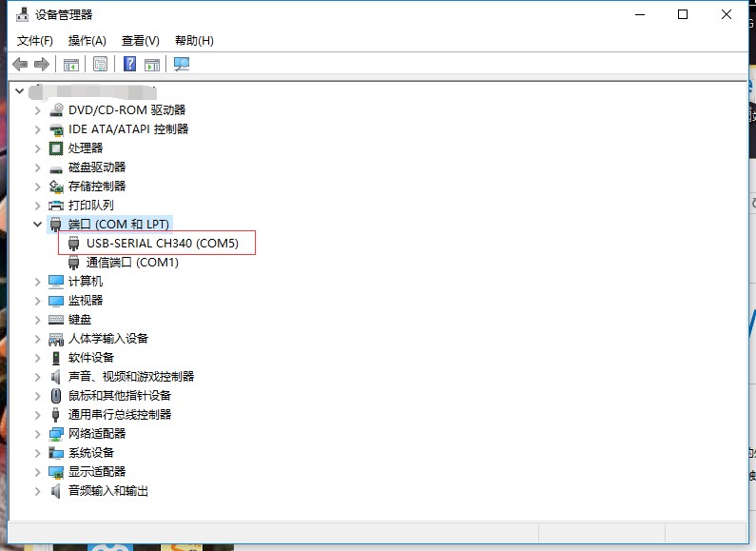Expand the 键盘 node
Viewport: 756px width, 551px height.
[38, 320]
